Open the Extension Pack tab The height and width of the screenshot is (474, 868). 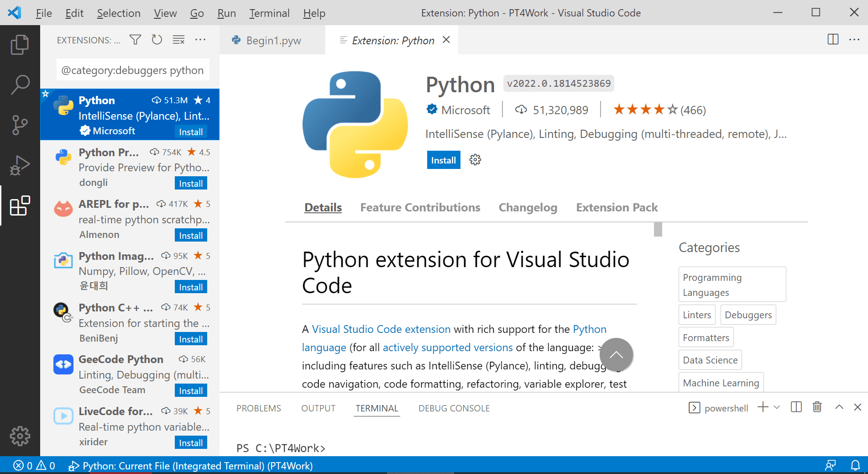coord(617,207)
